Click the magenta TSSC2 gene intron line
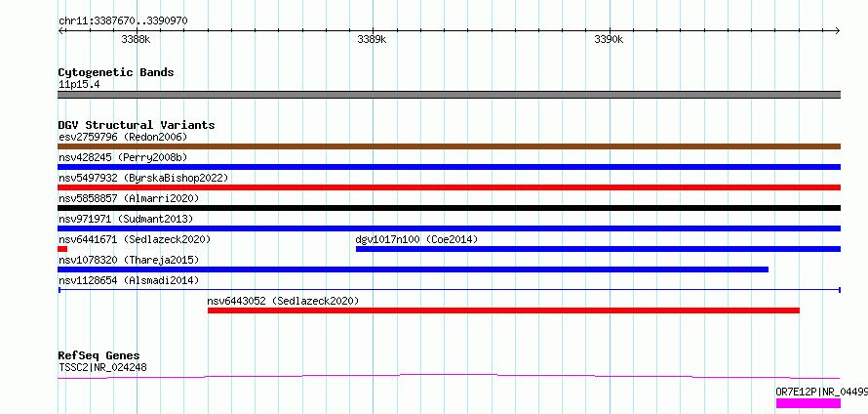Screen dimensions: 868x414 click(x=449, y=376)
